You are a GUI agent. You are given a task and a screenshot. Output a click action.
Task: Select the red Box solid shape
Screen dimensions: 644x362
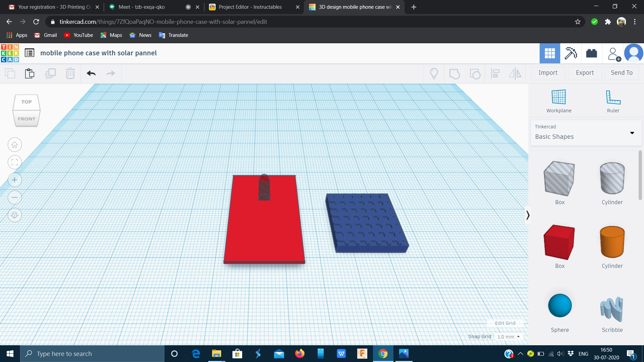[x=559, y=243]
